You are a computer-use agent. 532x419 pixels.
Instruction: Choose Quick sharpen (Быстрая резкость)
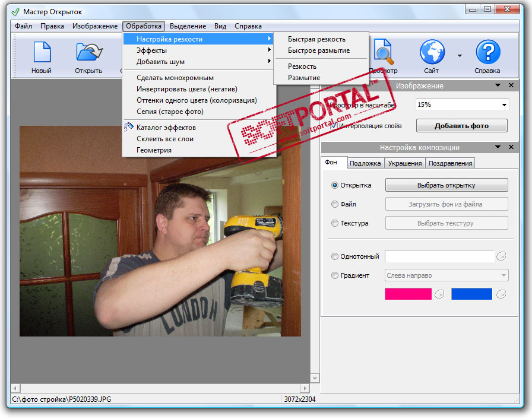point(321,39)
